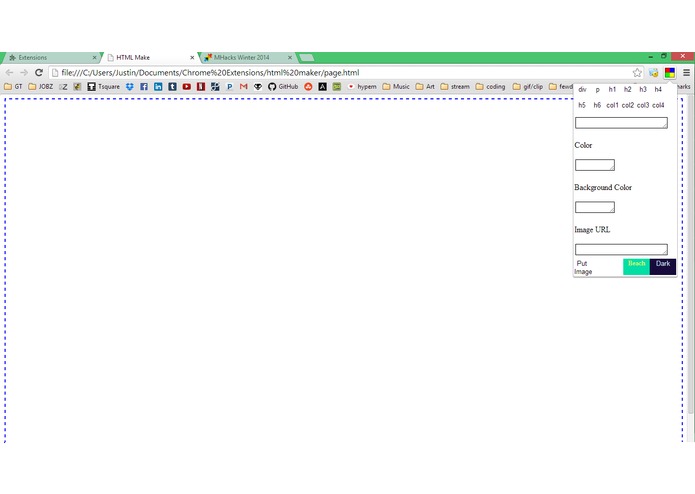Bookmark this page with the star icon
Viewport: 695px width, 494px height.
click(637, 72)
